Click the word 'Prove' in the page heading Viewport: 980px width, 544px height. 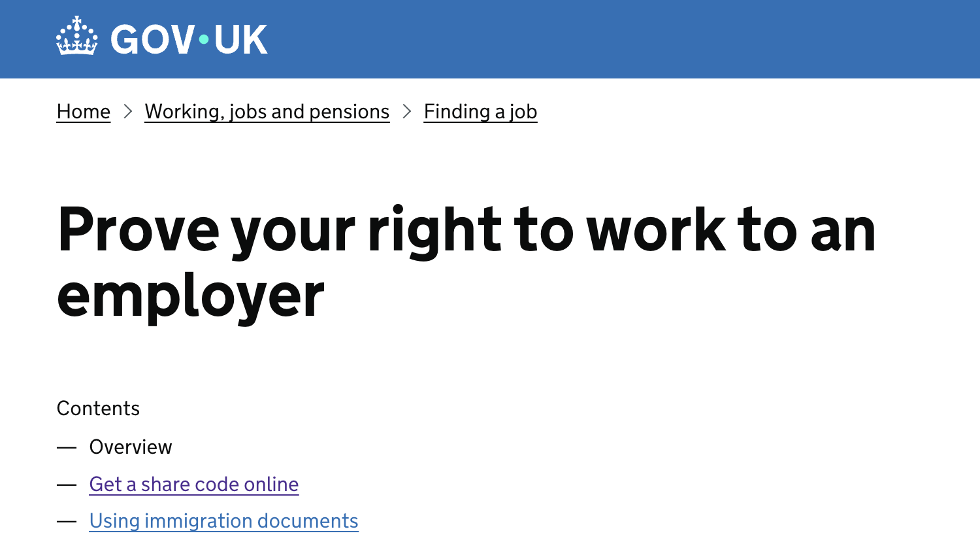[138, 230]
